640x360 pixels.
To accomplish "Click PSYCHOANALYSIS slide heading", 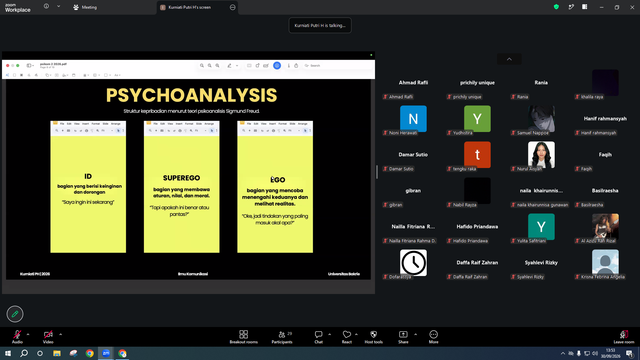I will point(191,96).
